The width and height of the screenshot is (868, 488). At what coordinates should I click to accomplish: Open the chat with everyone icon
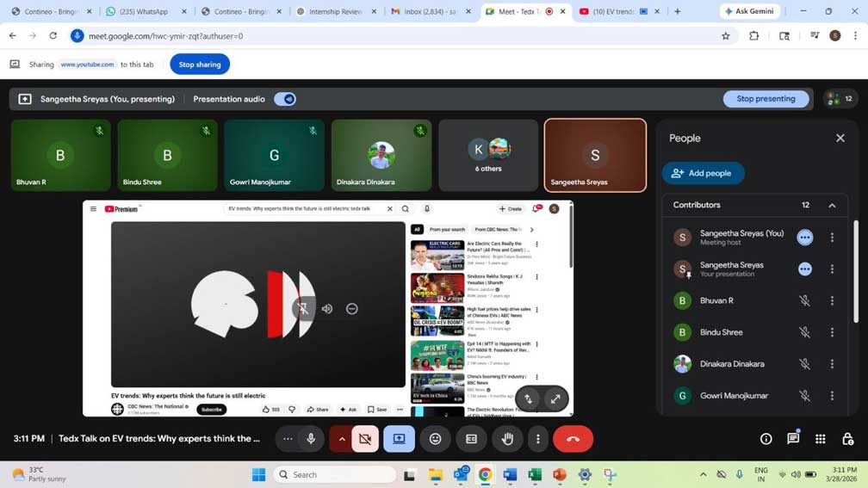(x=793, y=439)
